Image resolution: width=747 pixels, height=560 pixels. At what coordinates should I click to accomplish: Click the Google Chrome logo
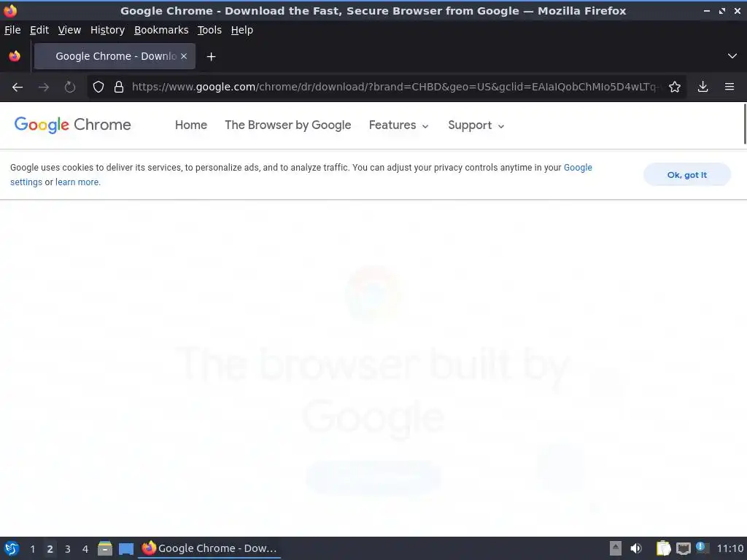coord(72,125)
